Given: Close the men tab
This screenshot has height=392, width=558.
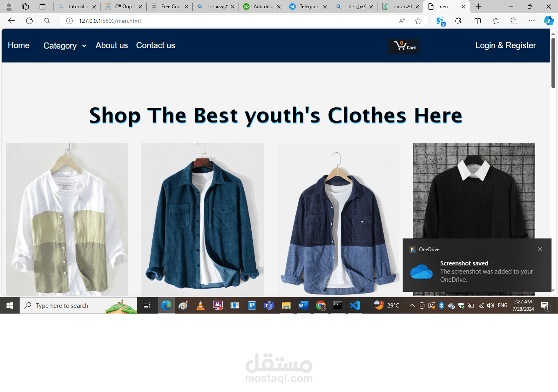Looking at the screenshot, I should point(463,7).
